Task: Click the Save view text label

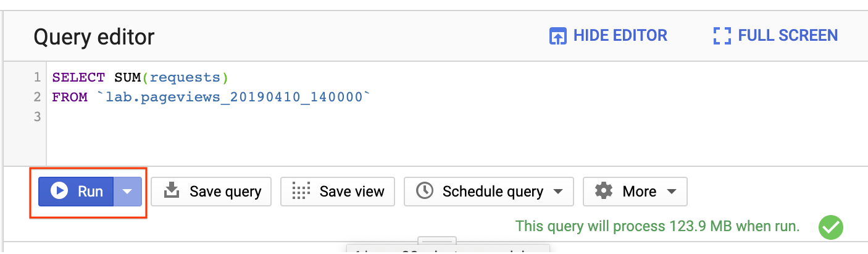Action: pos(352,192)
